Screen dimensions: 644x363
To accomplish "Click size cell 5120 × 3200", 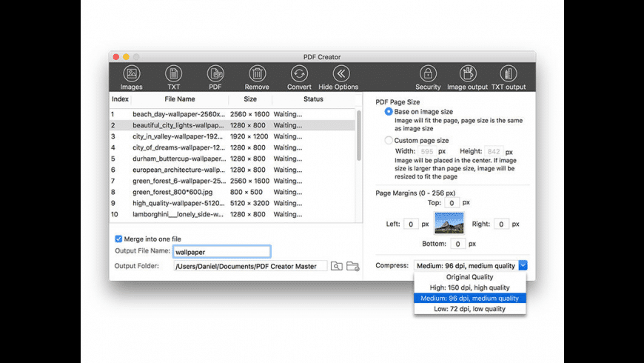I will click(x=249, y=203).
